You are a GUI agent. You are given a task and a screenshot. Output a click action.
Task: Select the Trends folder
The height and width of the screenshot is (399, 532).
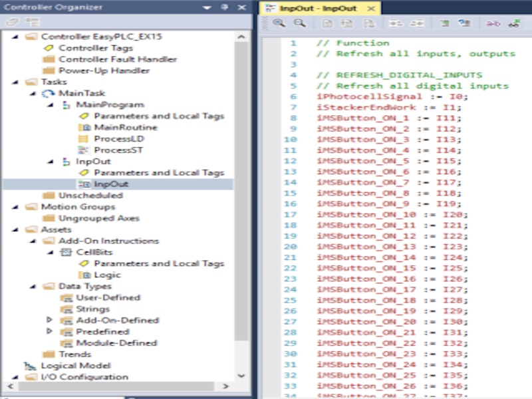click(74, 354)
